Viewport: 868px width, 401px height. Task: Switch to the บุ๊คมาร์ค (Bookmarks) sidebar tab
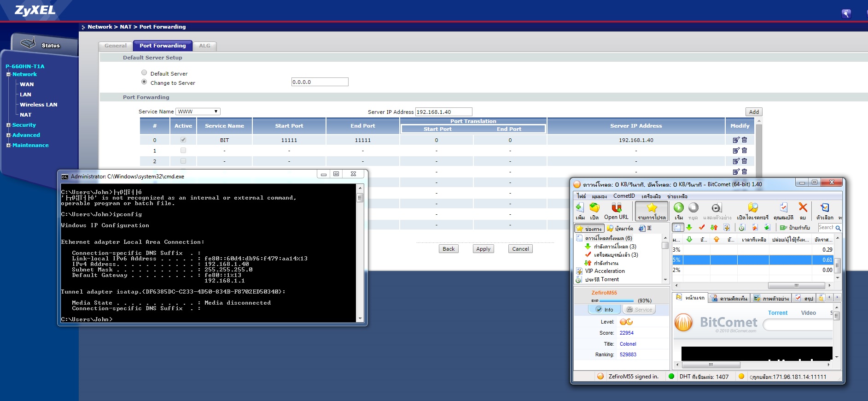pyautogui.click(x=620, y=228)
